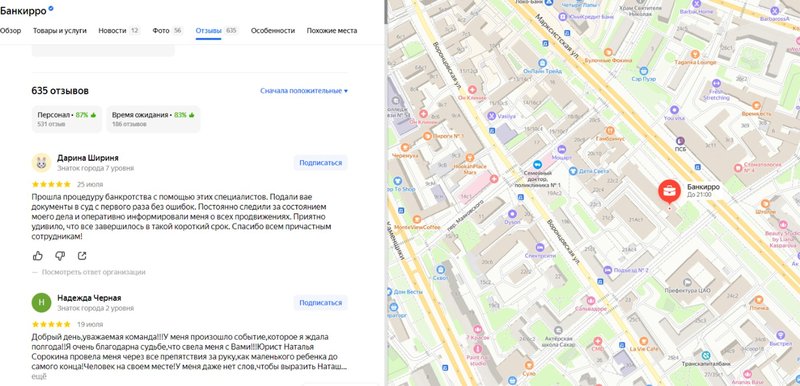Screen dimensions: 800x386
Task: Open the Товары и услуги tab
Action: tap(60, 31)
